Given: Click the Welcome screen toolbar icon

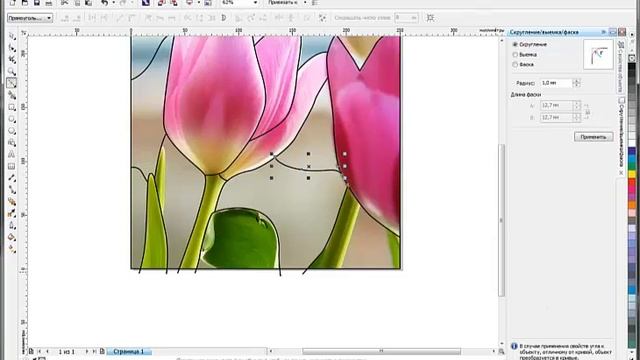Looking at the screenshot, I should pyautogui.click(x=208, y=2).
